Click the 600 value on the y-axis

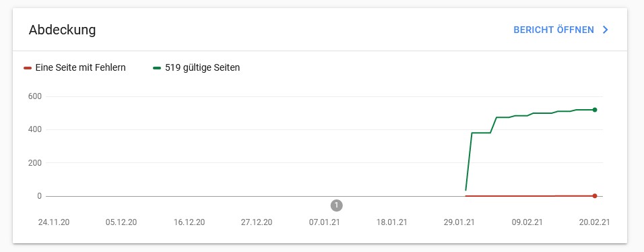click(x=36, y=96)
